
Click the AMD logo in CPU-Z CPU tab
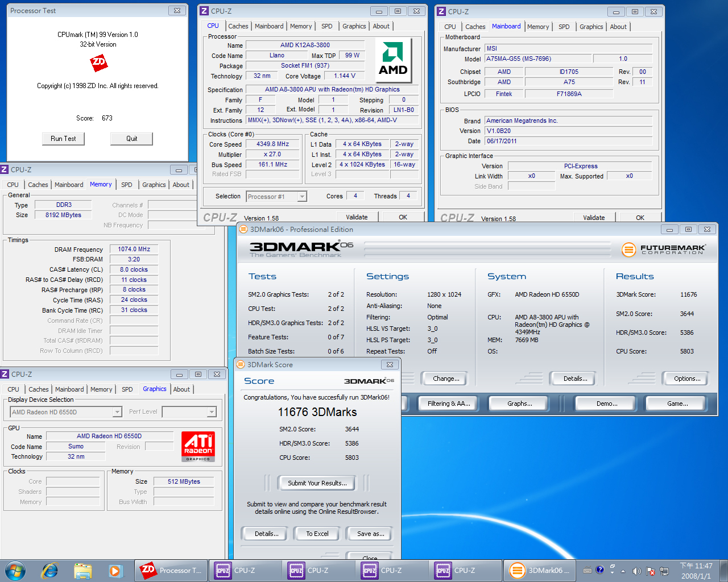tap(394, 60)
